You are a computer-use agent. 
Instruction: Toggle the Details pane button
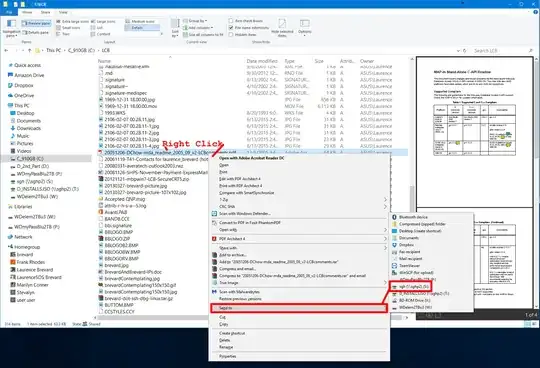click(x=36, y=33)
